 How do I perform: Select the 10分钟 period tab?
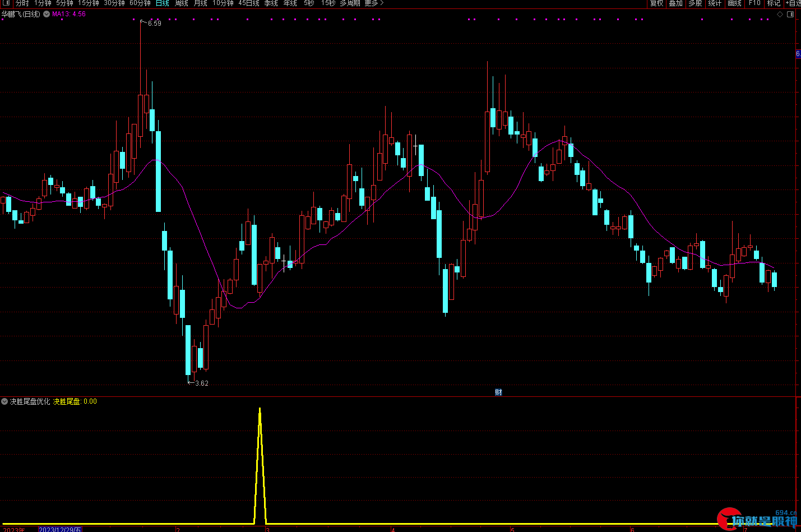(x=223, y=3)
